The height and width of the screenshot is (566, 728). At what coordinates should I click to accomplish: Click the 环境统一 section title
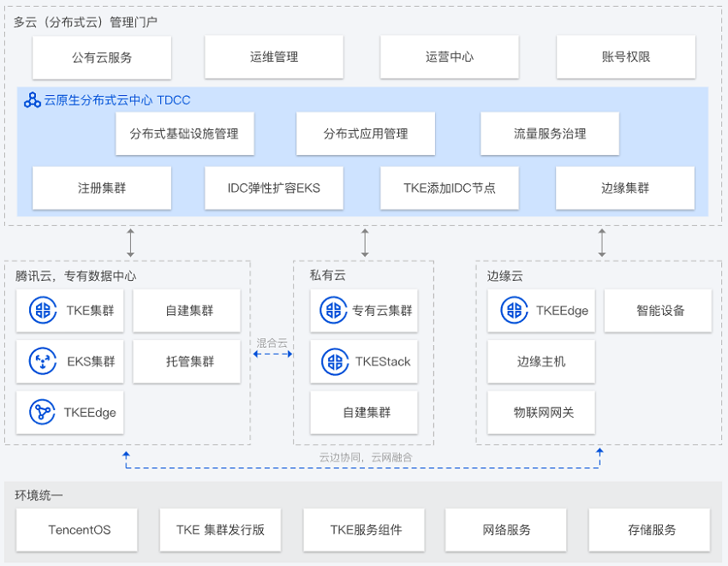[x=39, y=496]
